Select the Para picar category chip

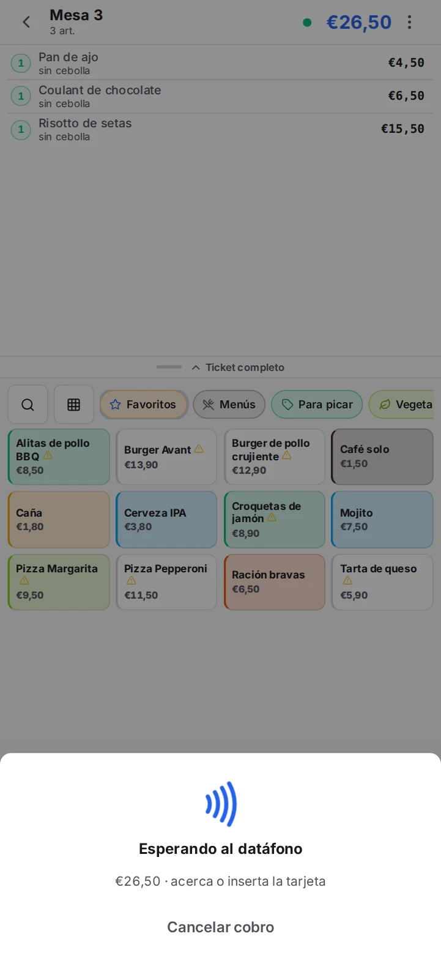[x=317, y=405]
